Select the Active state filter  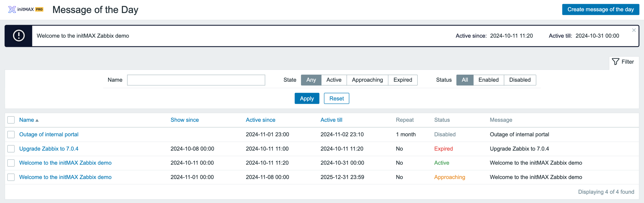pos(334,80)
